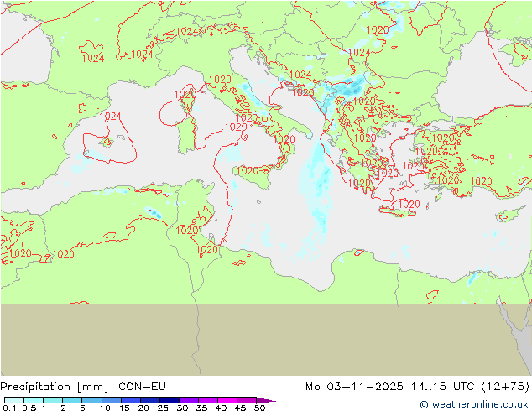The width and height of the screenshot is (532, 411).
Task: Click the 15–20 mm royal blue swatch
Action: [x=131, y=400]
